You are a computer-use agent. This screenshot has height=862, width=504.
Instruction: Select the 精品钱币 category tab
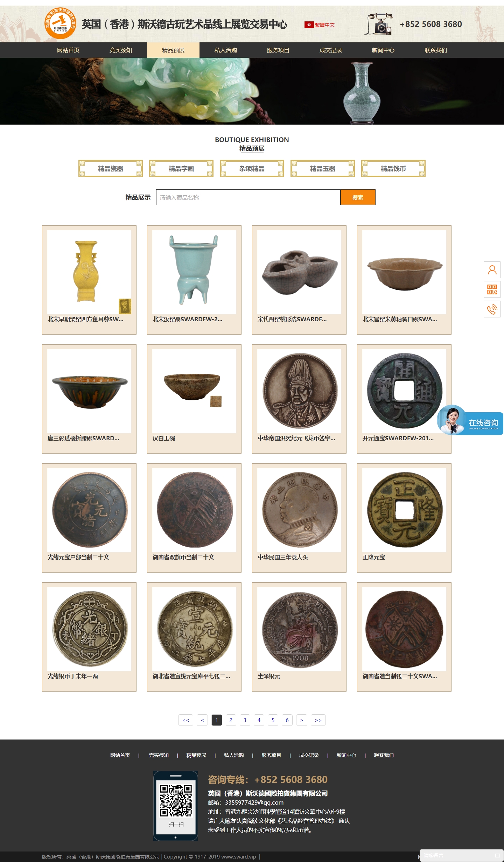pyautogui.click(x=393, y=169)
